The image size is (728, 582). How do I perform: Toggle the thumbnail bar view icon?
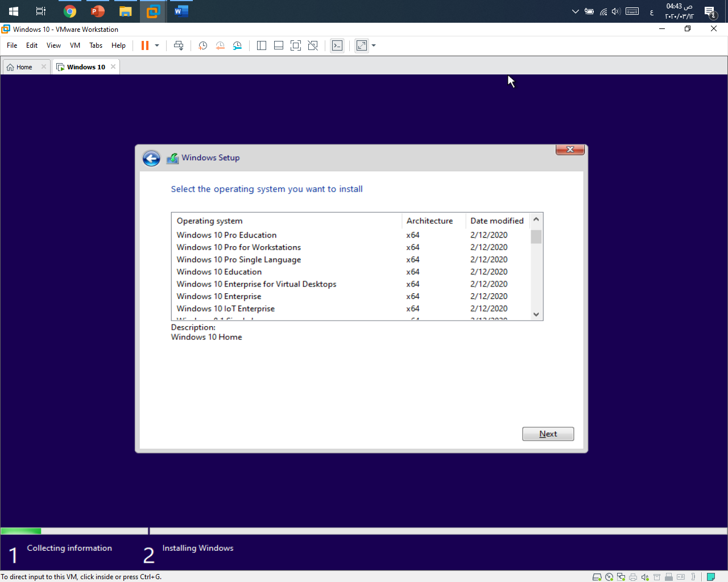tap(279, 45)
